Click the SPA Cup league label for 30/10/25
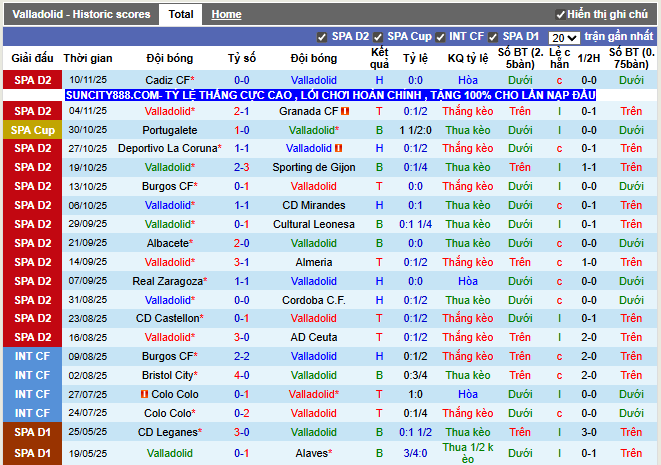 click(32, 130)
